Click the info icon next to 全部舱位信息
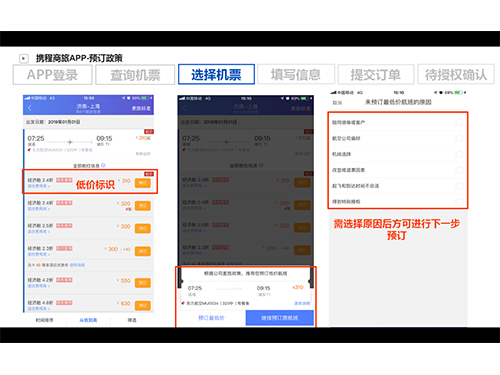This screenshot has width=500, height=375. coord(103,165)
